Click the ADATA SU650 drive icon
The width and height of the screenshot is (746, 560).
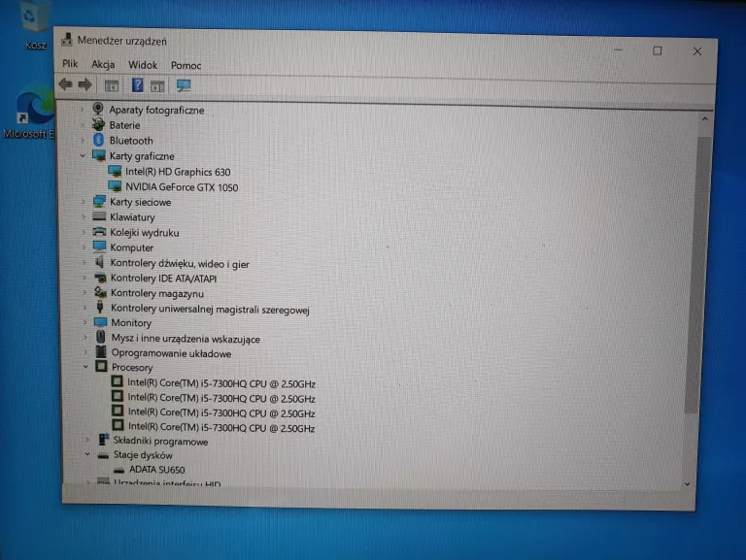[x=119, y=470]
